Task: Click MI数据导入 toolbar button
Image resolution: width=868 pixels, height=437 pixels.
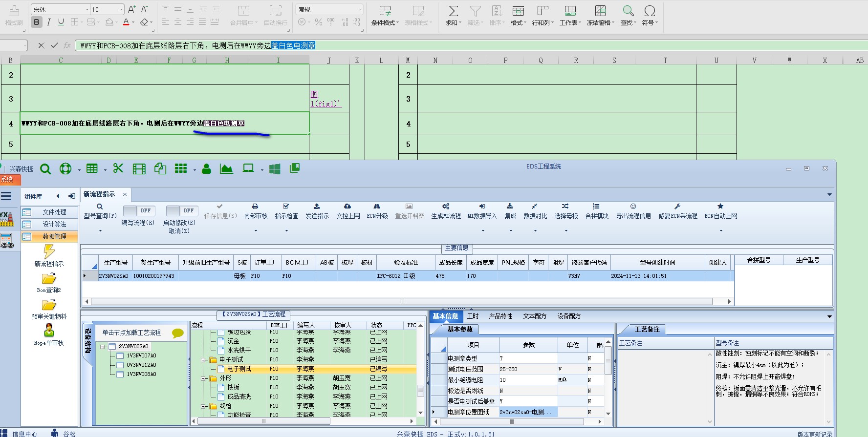Action: coord(482,211)
